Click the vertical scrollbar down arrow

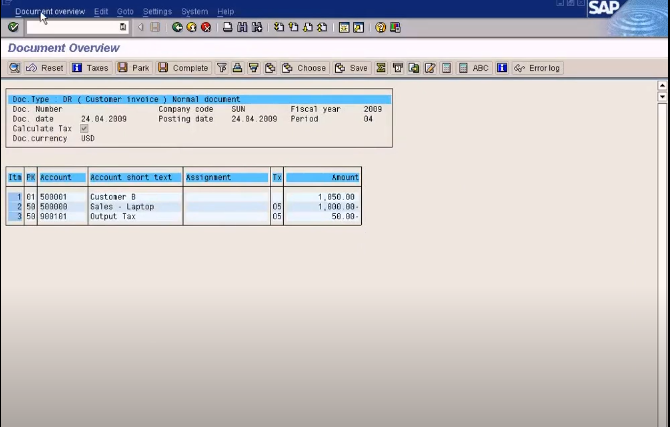pyautogui.click(x=662, y=97)
